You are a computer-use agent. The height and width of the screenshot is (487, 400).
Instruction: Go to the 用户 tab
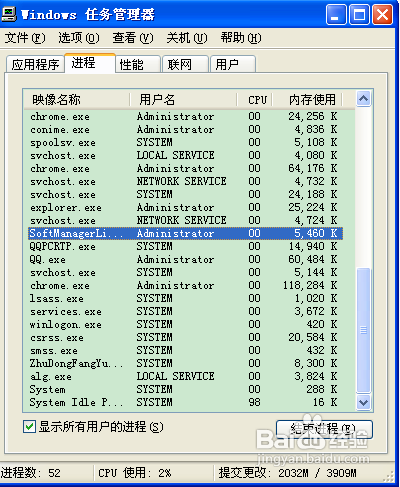click(x=233, y=64)
